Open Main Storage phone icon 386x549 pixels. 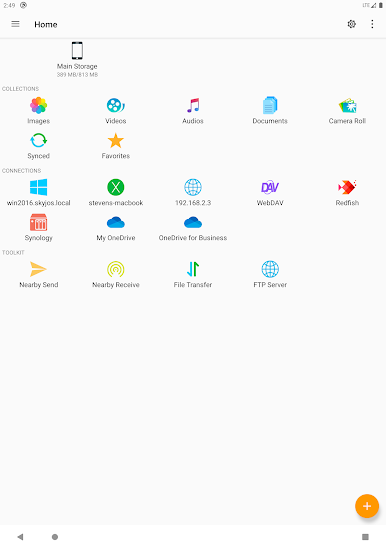tap(77, 51)
